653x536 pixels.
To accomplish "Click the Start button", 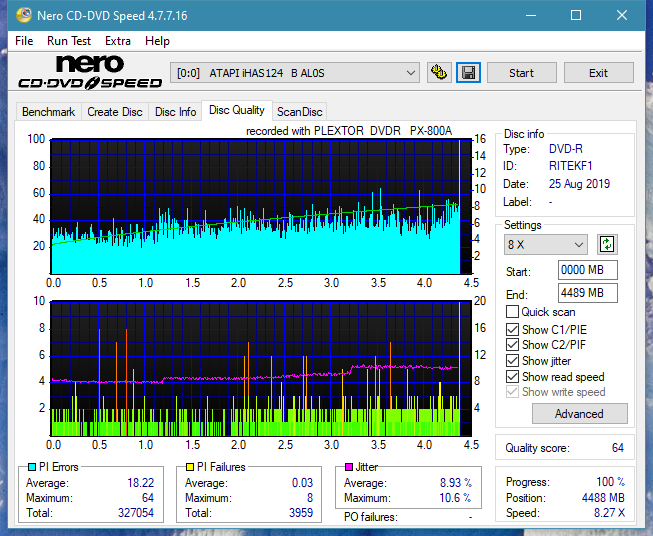I will [521, 73].
